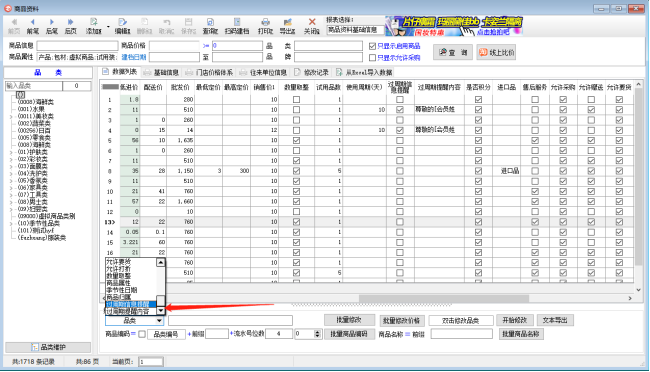Click the horizontal scrollbar thumb under the grid
The width and height of the screenshot is (650, 372).
point(444,298)
